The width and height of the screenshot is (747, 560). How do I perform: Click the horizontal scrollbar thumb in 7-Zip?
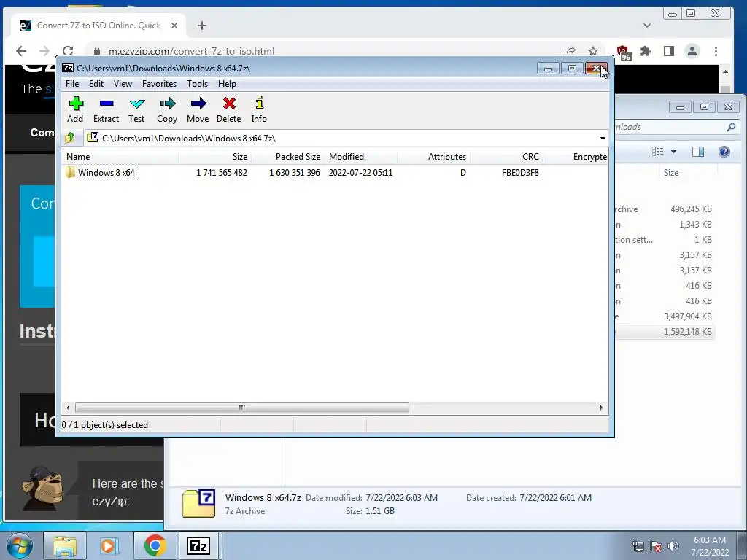[242, 408]
